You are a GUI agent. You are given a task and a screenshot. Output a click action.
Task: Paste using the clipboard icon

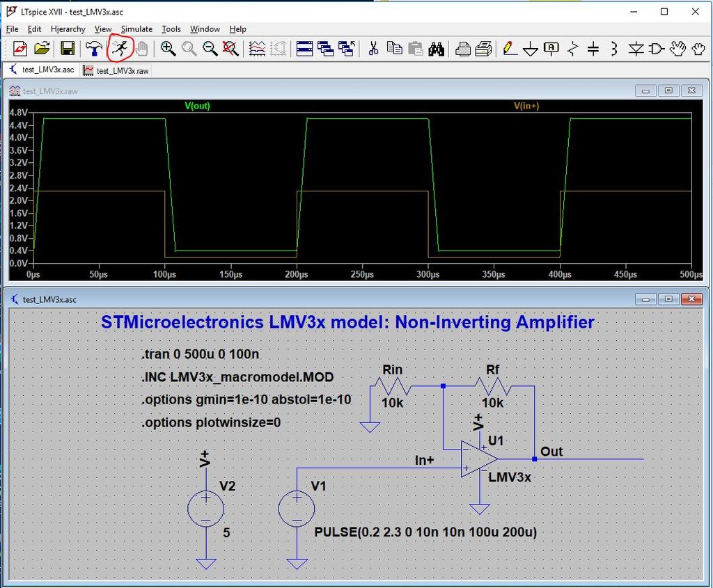pyautogui.click(x=415, y=49)
